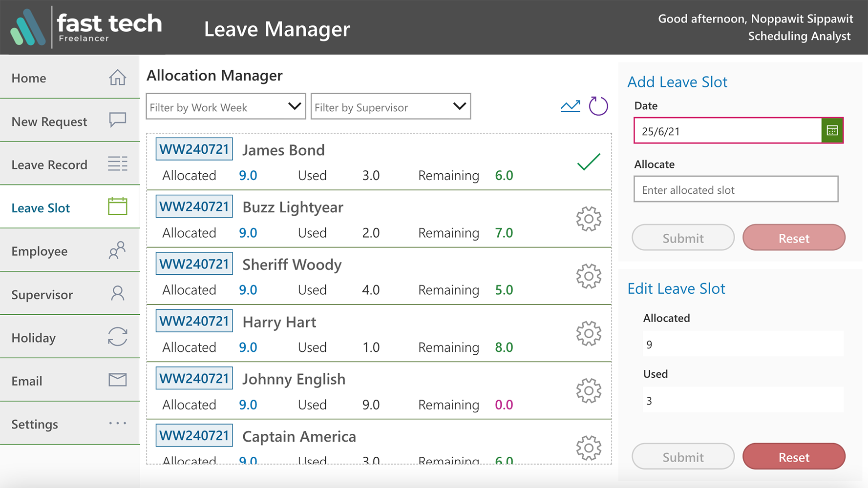Select the gear icon for Johnny English
Viewport: 868px width, 488px height.
[x=588, y=391]
